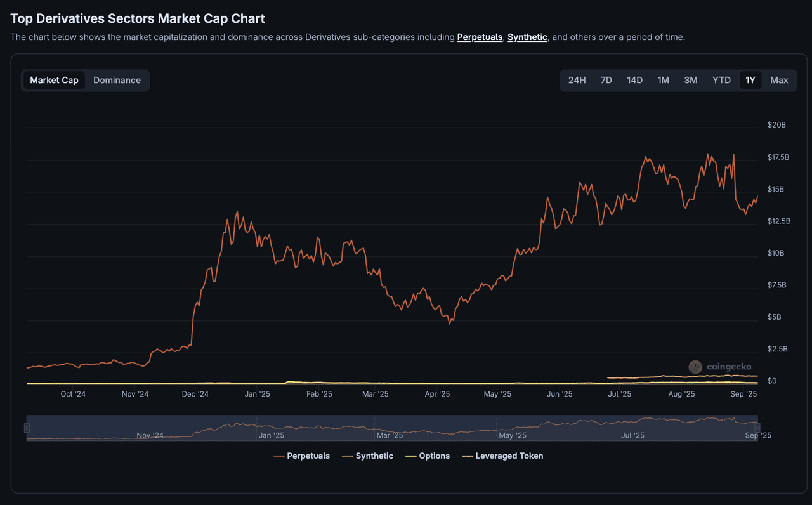Switch to the Dominance tab
Viewport: 812px width, 505px height.
(x=117, y=80)
